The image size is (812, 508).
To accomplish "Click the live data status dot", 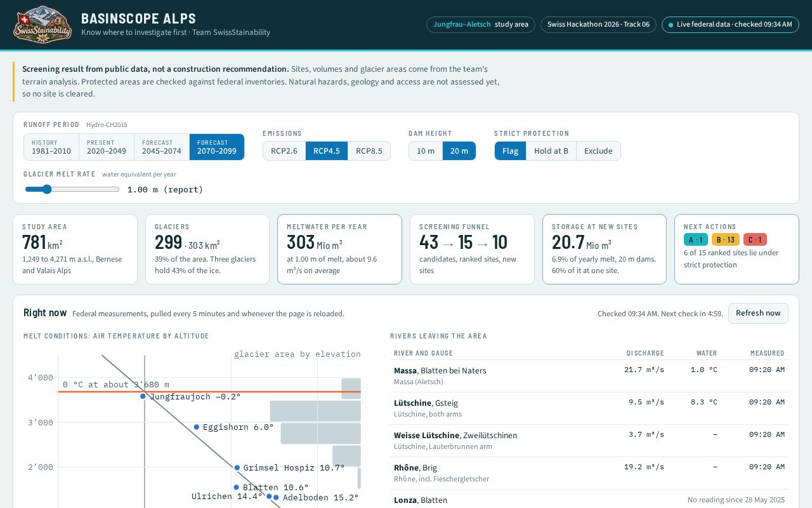I will tap(671, 25).
